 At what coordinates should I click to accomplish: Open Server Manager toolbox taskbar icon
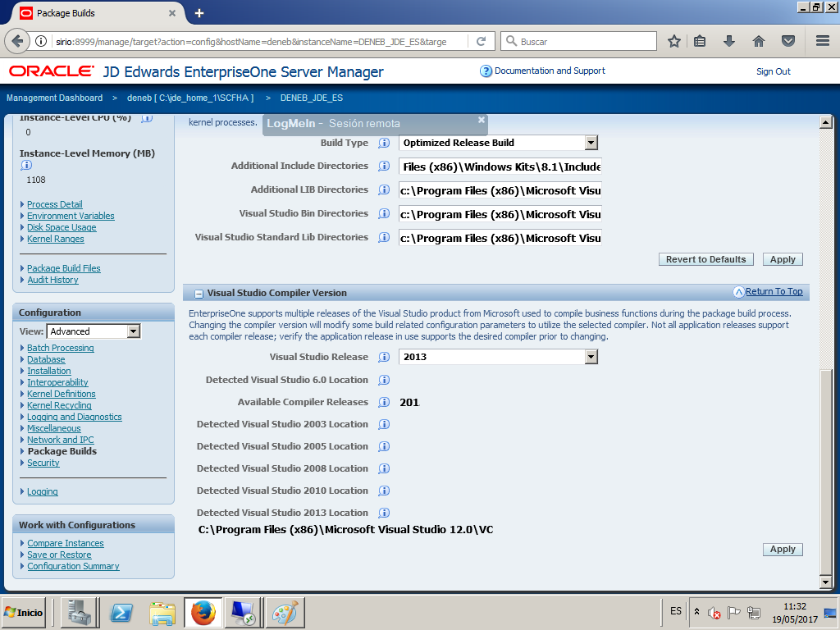80,612
